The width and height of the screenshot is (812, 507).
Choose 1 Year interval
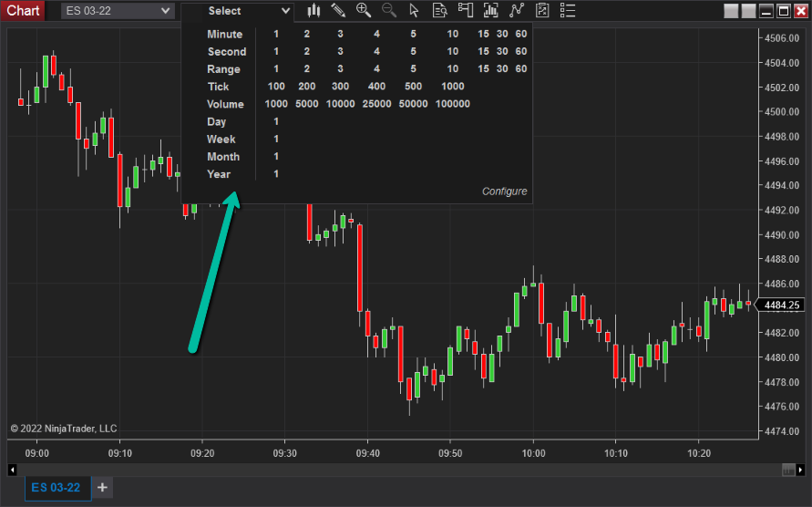(276, 173)
